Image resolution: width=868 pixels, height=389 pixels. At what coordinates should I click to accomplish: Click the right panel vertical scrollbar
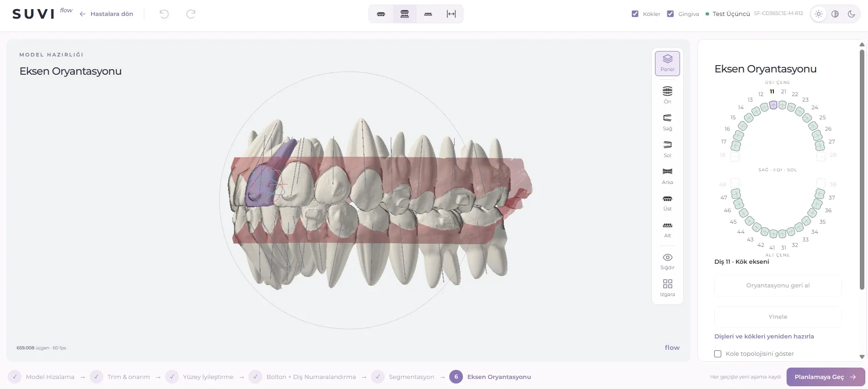pos(862,169)
